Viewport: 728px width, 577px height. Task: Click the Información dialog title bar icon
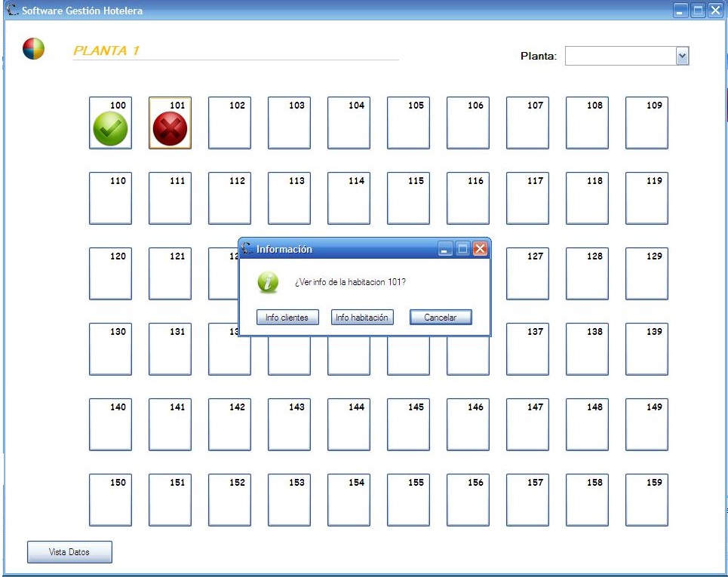(x=247, y=249)
